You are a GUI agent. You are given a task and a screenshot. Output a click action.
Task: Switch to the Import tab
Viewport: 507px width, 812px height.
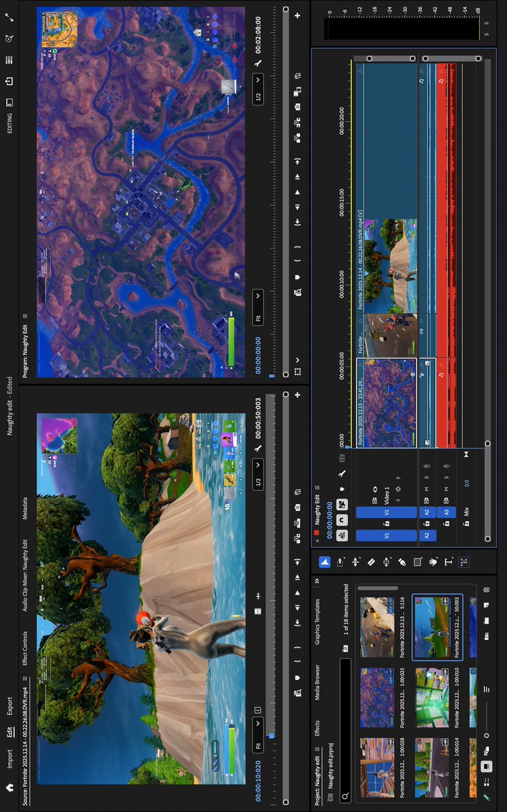coord(9,759)
